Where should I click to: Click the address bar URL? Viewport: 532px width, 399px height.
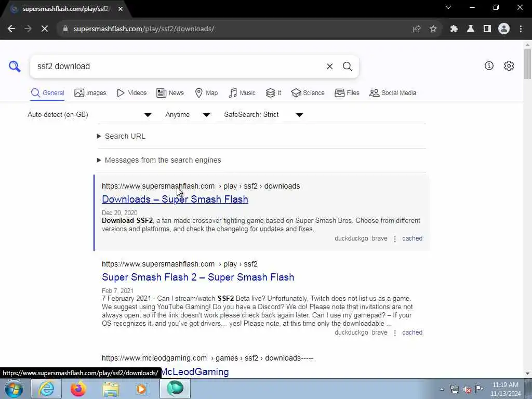pos(144,29)
